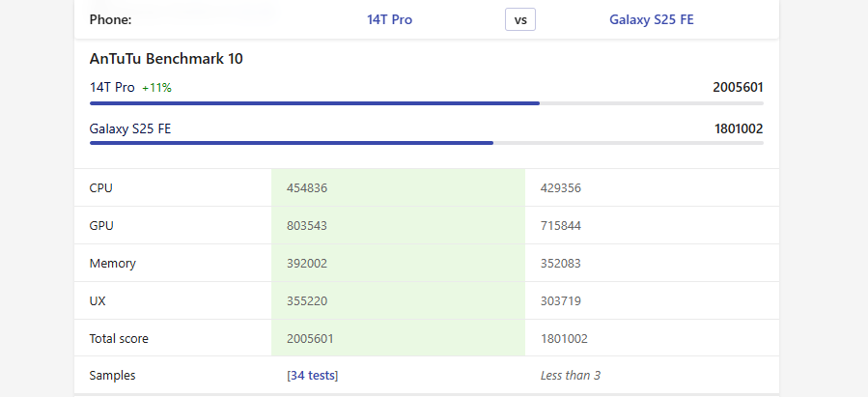Click the +11% advantage label

156,88
